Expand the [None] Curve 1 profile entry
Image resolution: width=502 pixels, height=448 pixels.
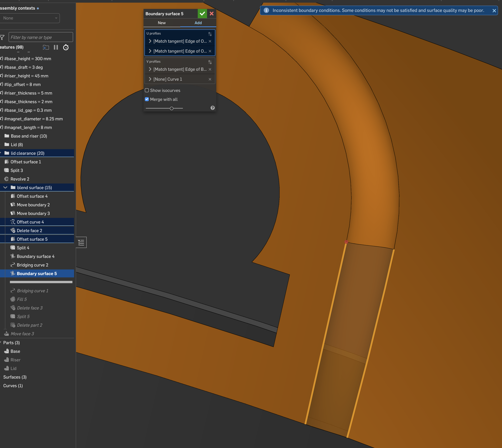150,79
